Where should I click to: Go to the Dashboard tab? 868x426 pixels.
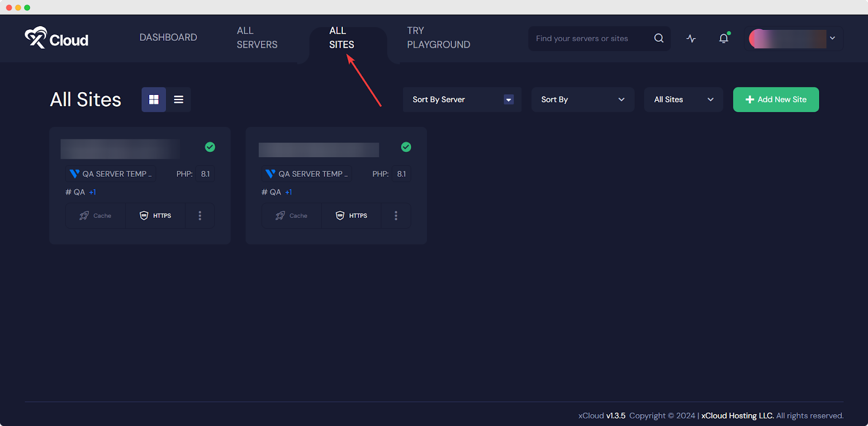tap(168, 37)
